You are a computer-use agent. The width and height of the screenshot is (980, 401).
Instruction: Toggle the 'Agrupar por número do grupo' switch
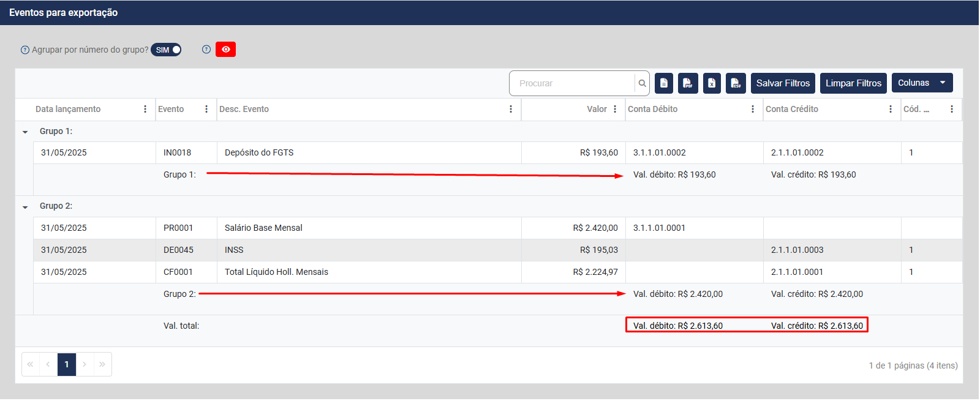[167, 50]
